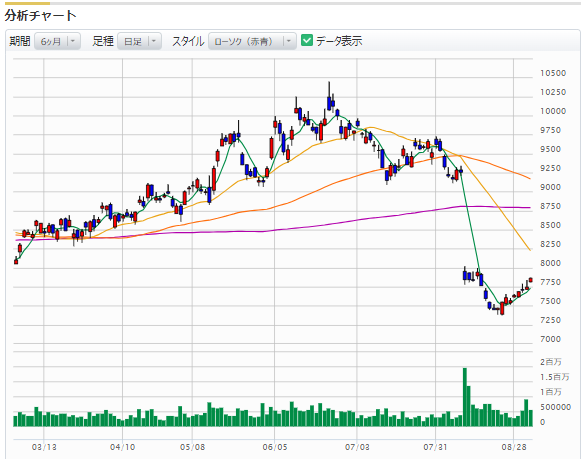Click the 足種 label
The height and width of the screenshot is (459, 588).
103,41
